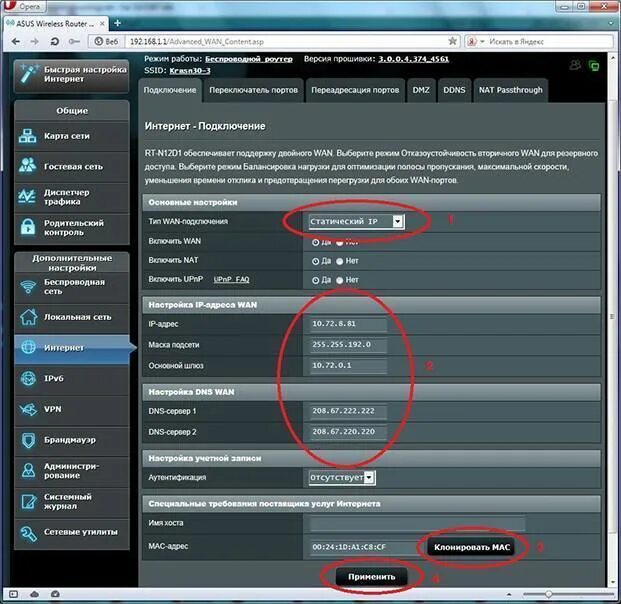Open Administration (Администрирование) user icon

tap(29, 471)
